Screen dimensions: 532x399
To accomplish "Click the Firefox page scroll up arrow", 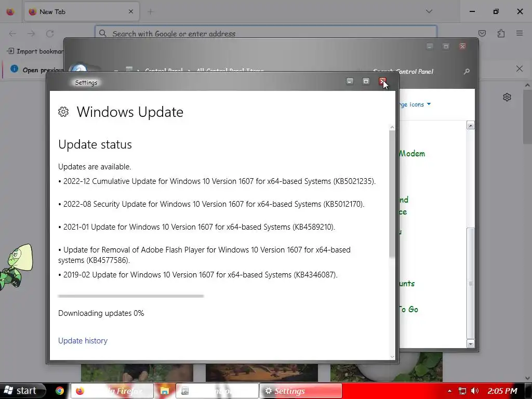I will tap(527, 86).
